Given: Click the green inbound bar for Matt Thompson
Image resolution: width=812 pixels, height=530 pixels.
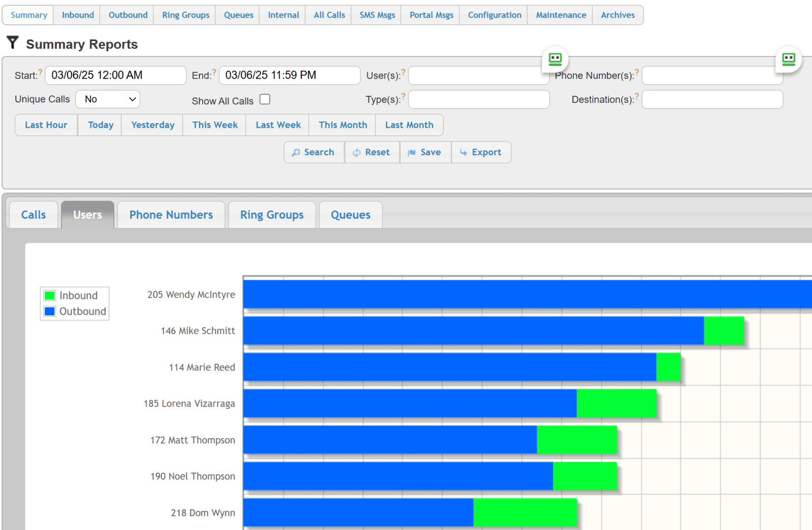Looking at the screenshot, I should (x=577, y=440).
